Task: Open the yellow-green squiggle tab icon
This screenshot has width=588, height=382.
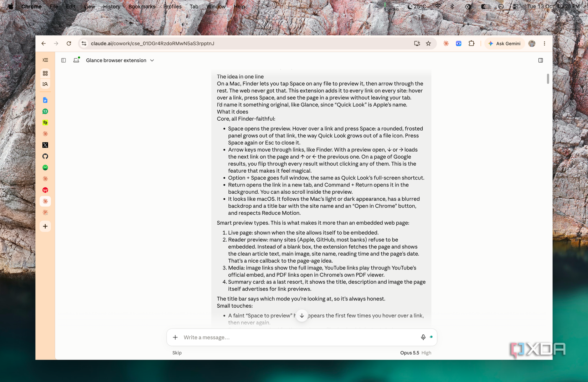Action: coord(45,122)
